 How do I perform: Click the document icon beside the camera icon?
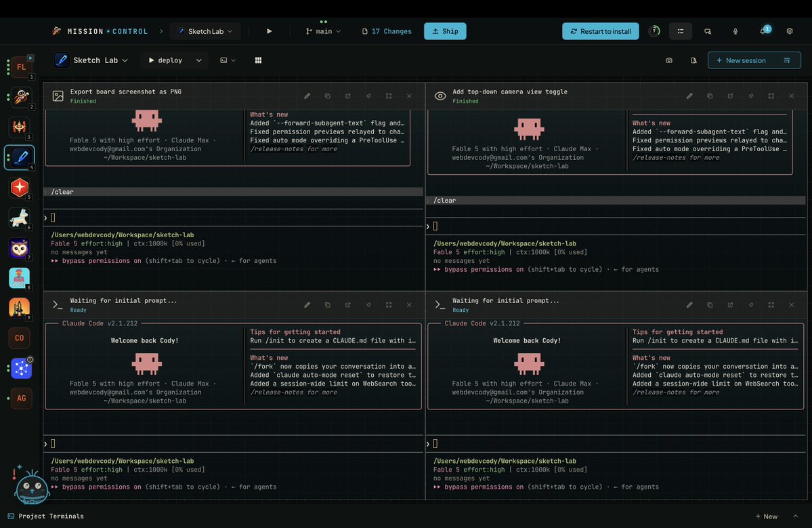[694, 60]
